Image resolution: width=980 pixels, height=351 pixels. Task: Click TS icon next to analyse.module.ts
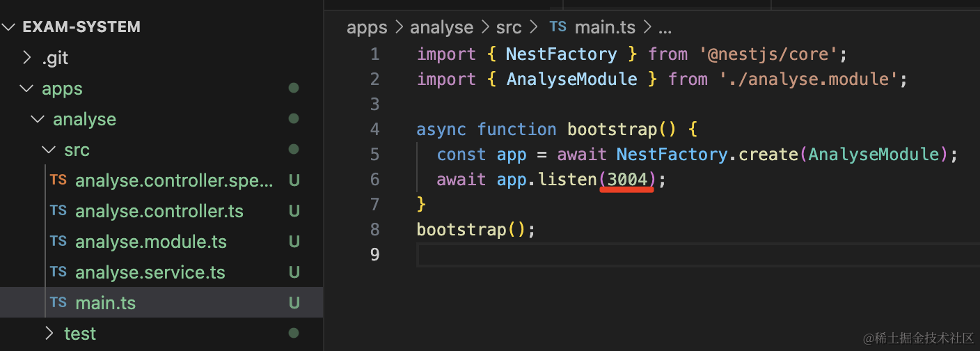pyautogui.click(x=58, y=241)
